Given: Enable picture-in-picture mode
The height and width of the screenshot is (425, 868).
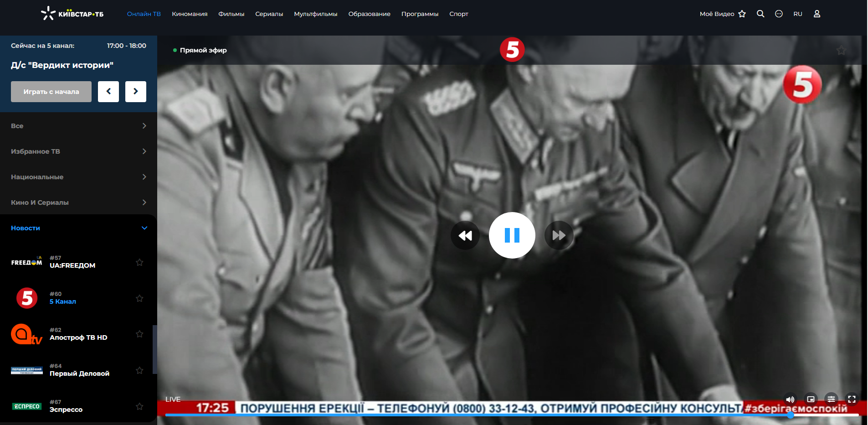Looking at the screenshot, I should pos(811,399).
